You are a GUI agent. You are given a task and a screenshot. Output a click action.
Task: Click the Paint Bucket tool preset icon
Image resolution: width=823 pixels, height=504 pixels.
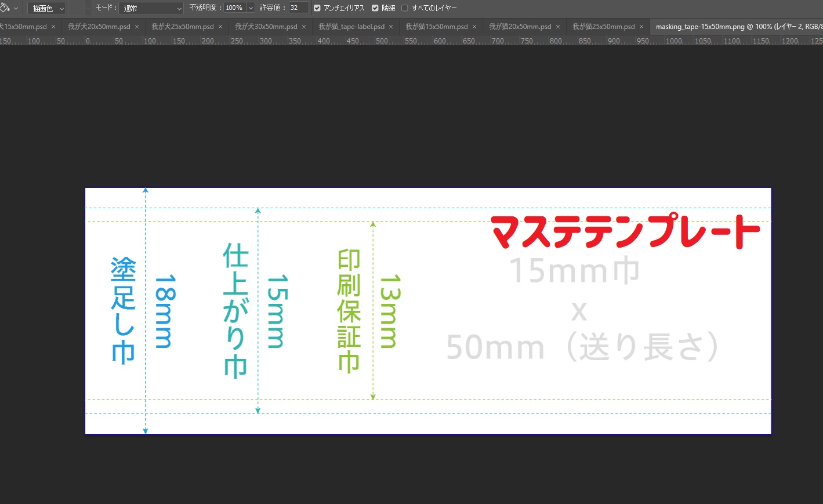click(6, 8)
